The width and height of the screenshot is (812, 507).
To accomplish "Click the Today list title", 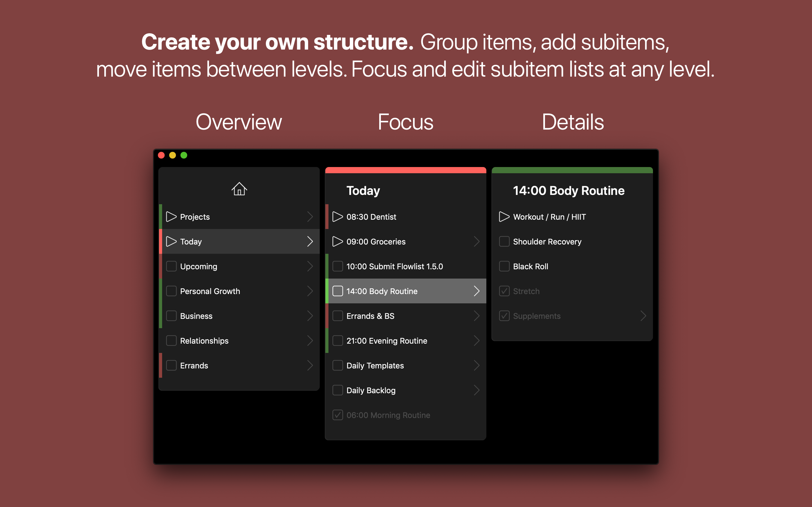I will (363, 190).
